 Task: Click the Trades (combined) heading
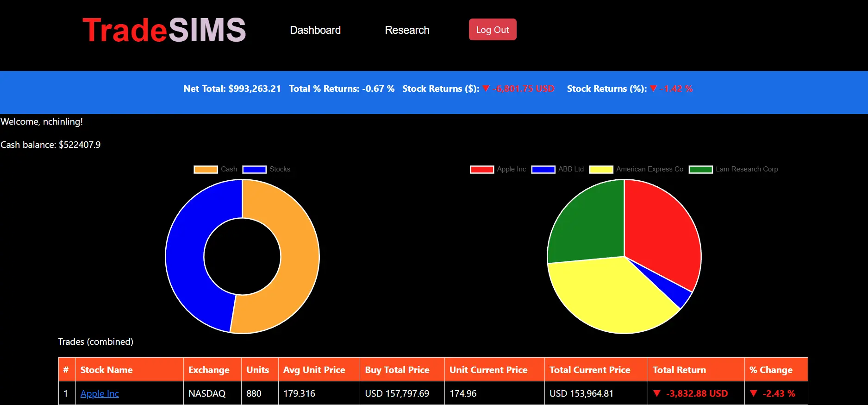(96, 342)
